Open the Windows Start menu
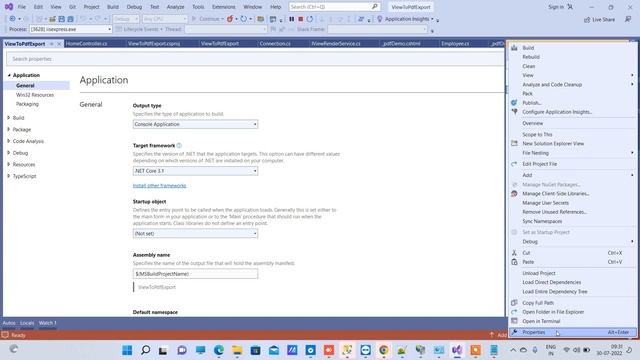Image resolution: width=640 pixels, height=360 pixels. (127, 350)
